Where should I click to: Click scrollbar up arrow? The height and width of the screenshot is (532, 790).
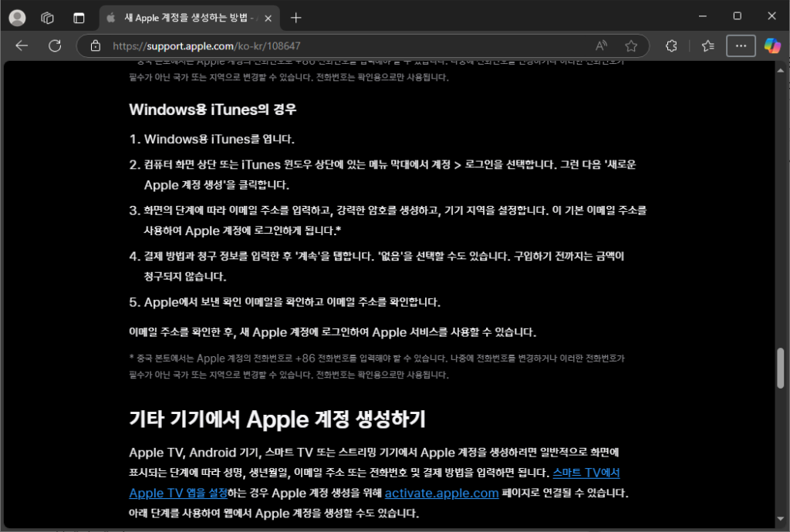780,70
